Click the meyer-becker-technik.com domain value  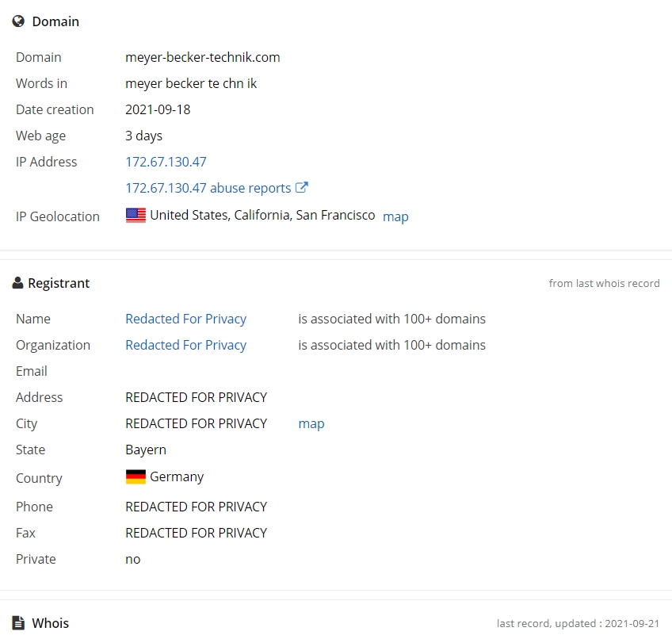pos(202,57)
